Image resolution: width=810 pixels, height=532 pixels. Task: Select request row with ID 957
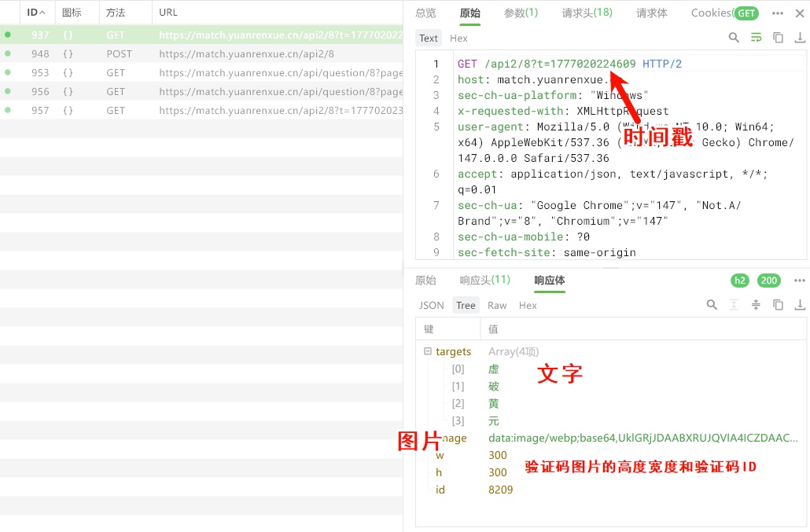201,111
